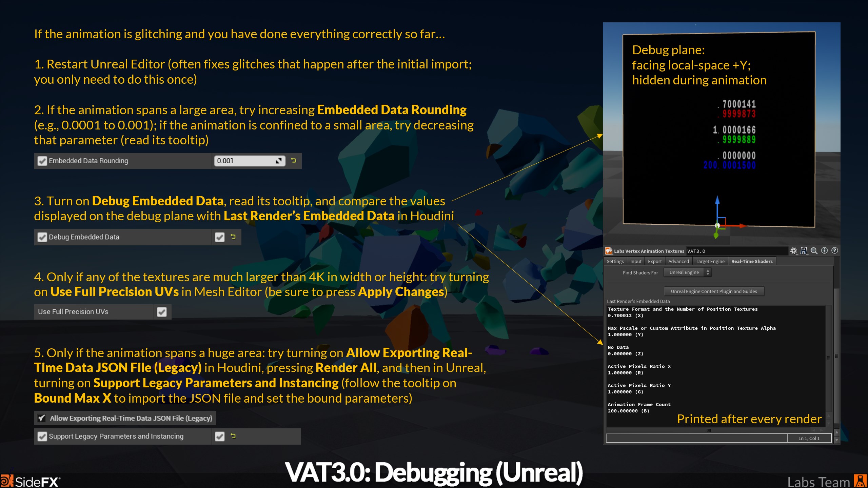868x488 pixels.
Task: Switch to the Input tab
Action: 636,261
